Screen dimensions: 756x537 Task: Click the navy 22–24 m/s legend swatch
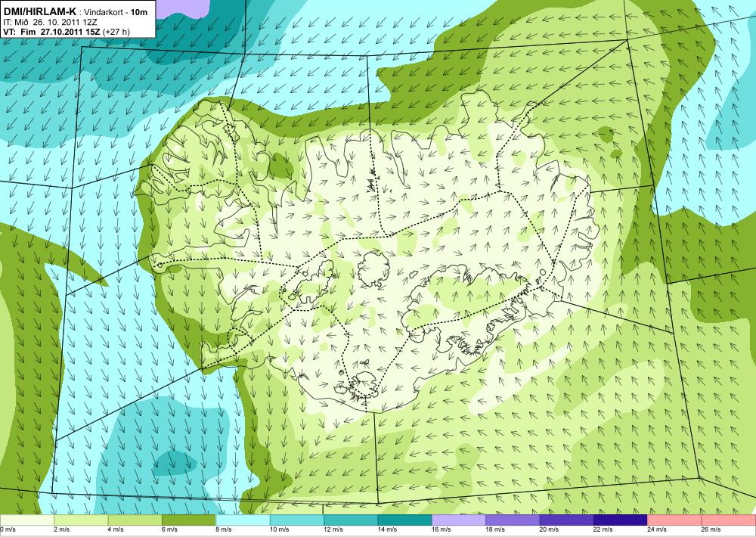[621, 520]
